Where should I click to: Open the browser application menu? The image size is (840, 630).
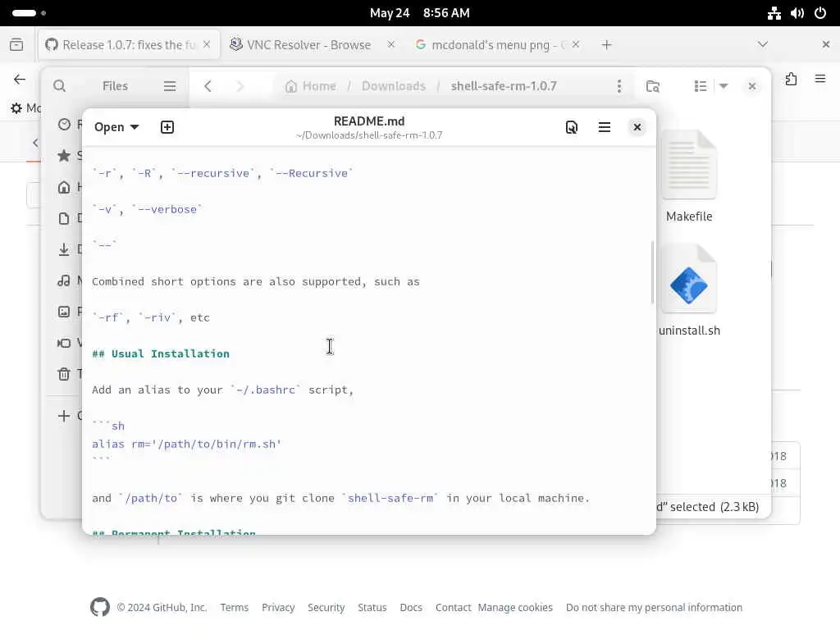(x=820, y=80)
